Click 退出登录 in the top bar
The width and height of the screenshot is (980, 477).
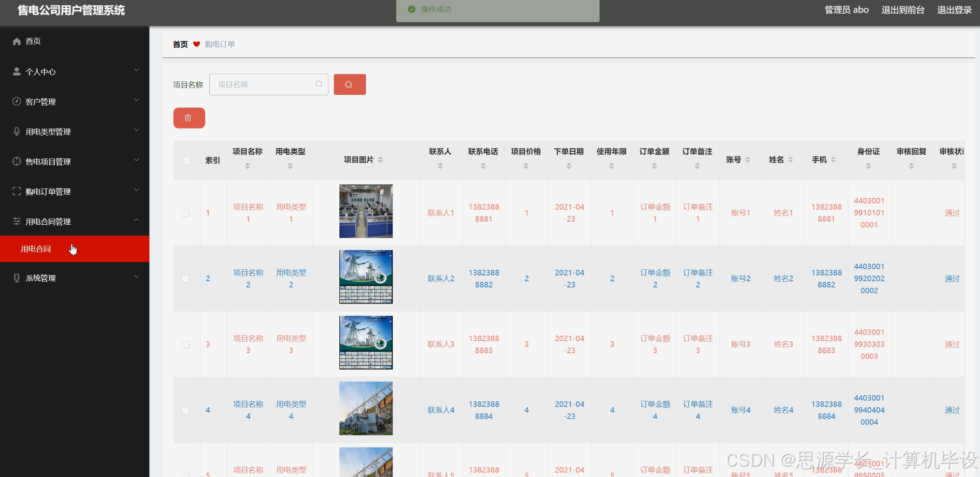tap(954, 10)
